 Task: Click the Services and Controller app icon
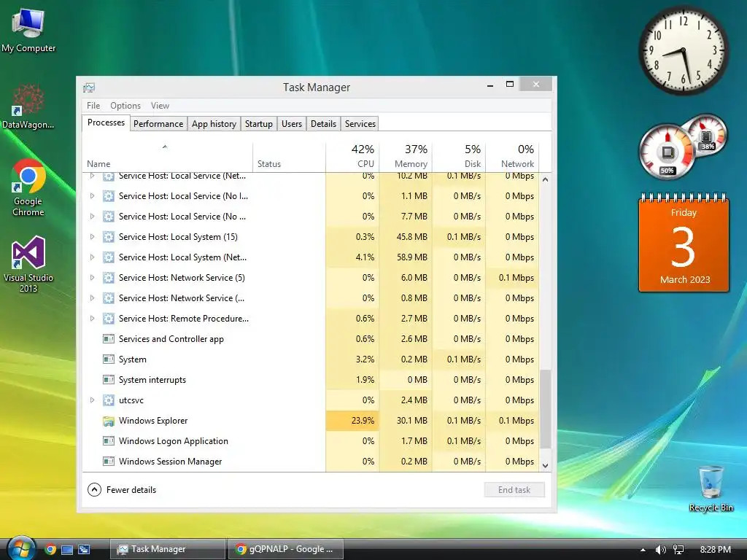point(109,339)
